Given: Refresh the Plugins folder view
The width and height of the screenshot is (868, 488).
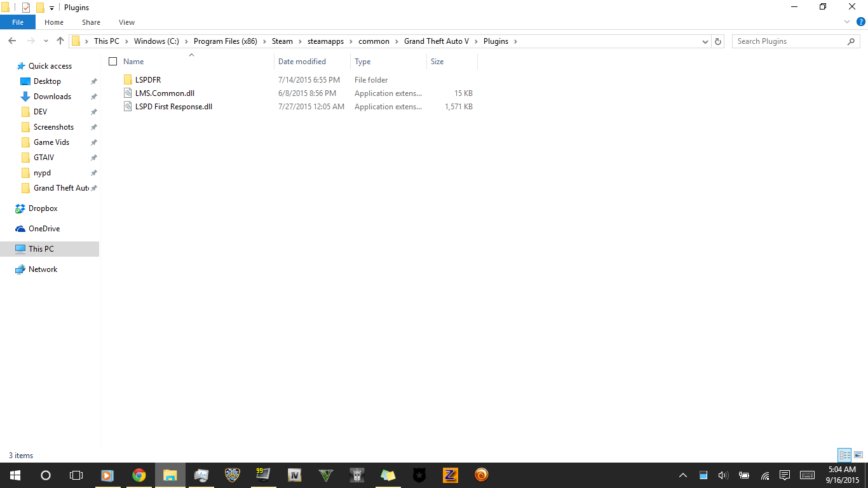Looking at the screenshot, I should (718, 41).
